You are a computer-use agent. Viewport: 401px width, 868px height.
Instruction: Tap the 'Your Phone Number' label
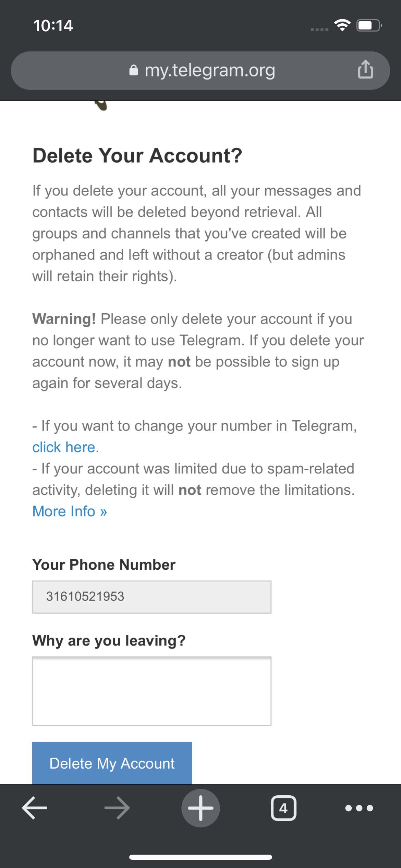click(104, 565)
